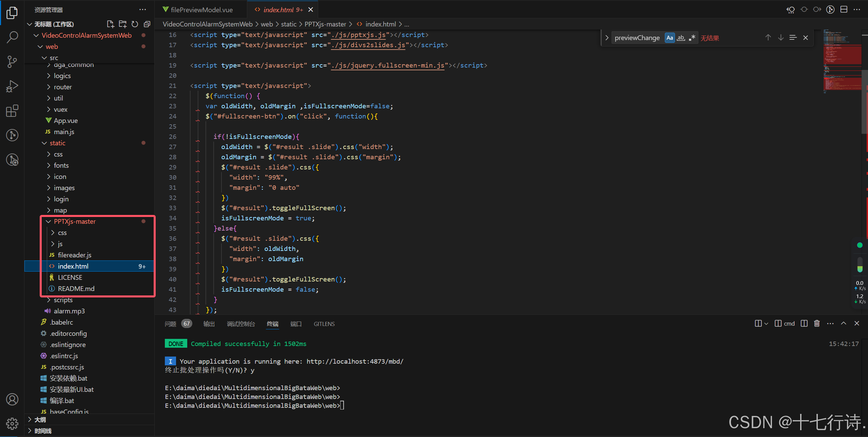
Task: Open the Search view in activity bar
Action: tap(12, 37)
